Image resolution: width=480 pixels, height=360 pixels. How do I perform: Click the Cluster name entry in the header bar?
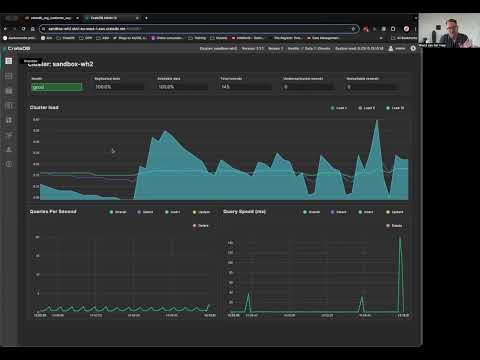[x=218, y=48]
